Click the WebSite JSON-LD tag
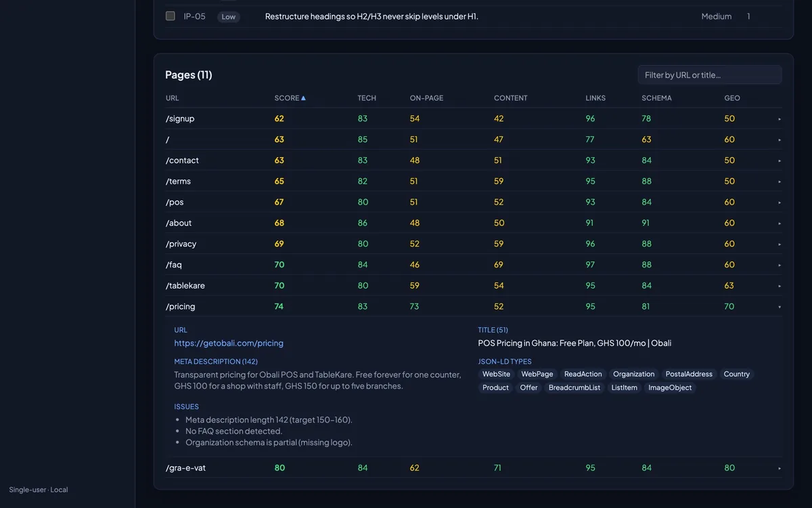 (x=497, y=374)
